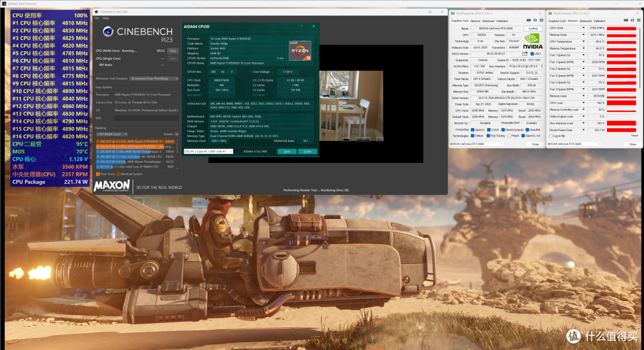Click the screenshot camera icon in left GPU-Z window
The height and width of the screenshot is (350, 644).
click(x=528, y=20)
